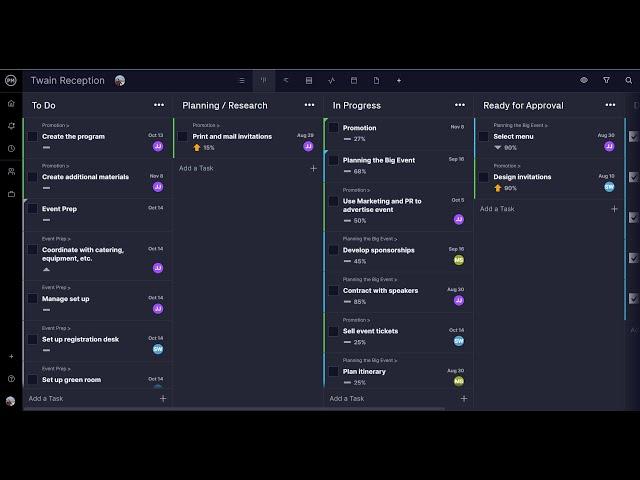
Task: Open the To Do column options menu
Action: pyautogui.click(x=159, y=105)
